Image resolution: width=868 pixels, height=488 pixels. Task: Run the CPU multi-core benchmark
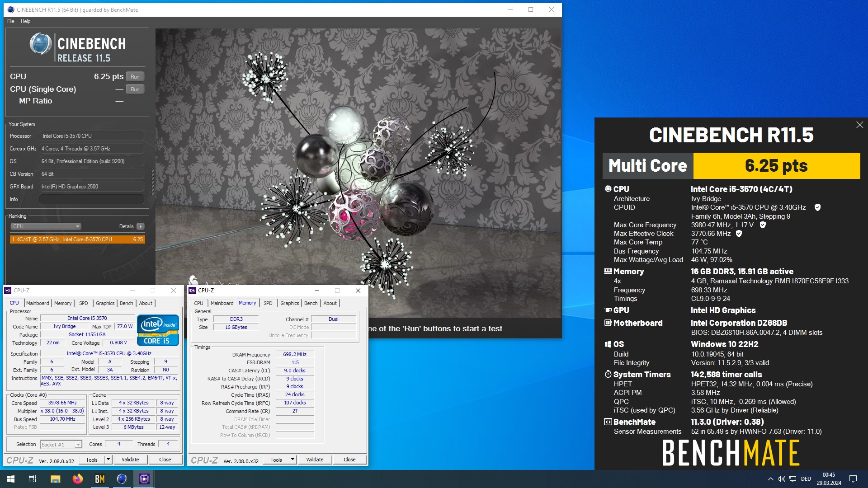coord(135,77)
